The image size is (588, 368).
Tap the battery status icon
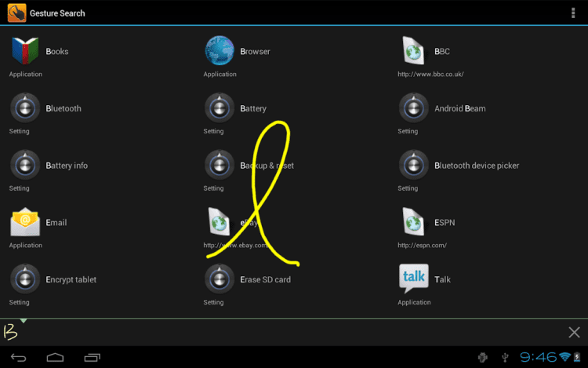(x=577, y=357)
